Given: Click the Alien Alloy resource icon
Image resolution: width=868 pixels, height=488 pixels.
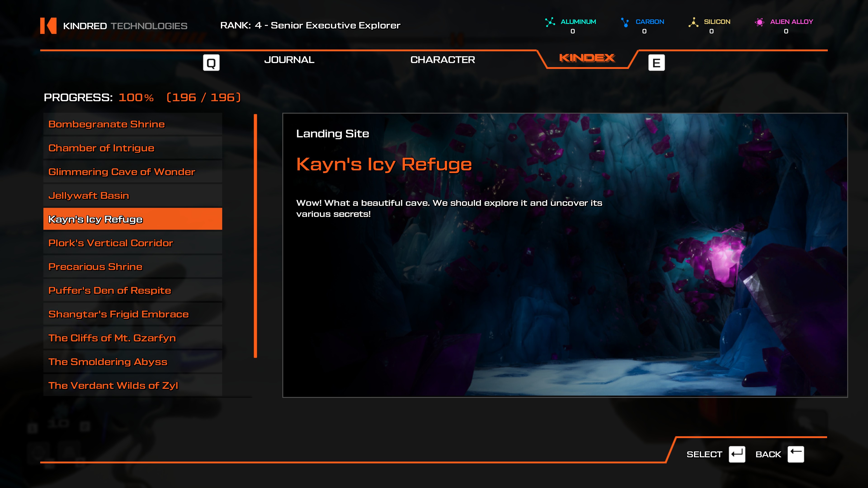Looking at the screenshot, I should 759,22.
